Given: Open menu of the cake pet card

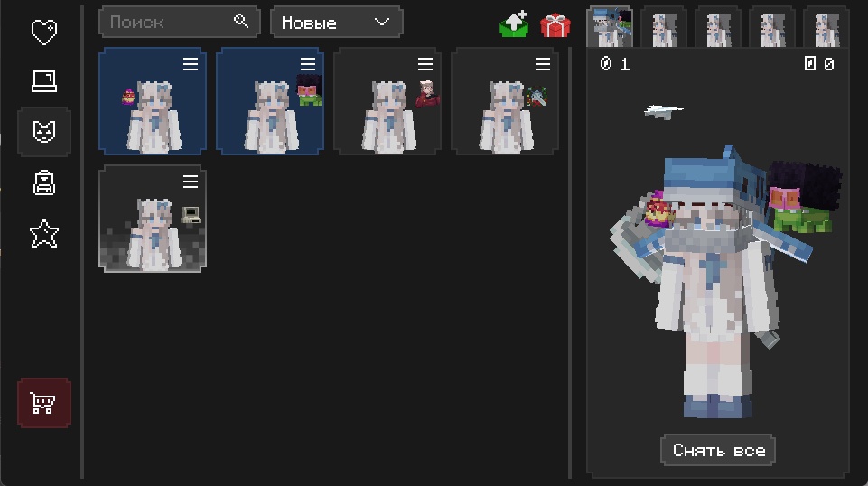Looking at the screenshot, I should click(x=191, y=64).
